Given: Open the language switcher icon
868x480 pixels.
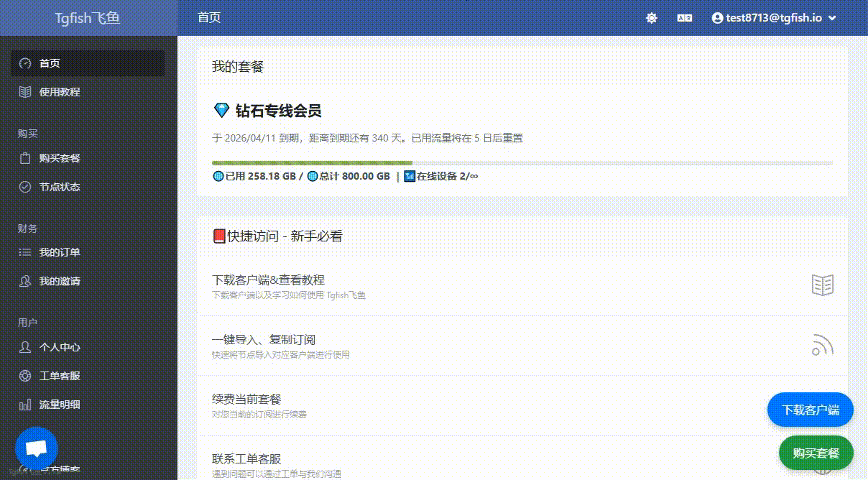Looking at the screenshot, I should pos(685,18).
